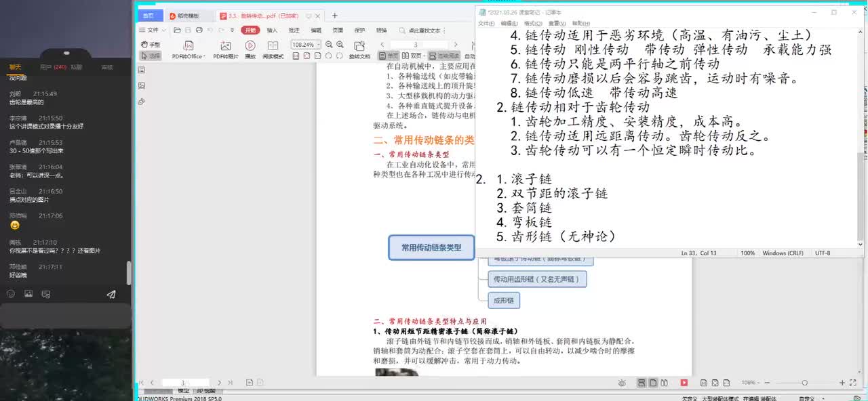Screen dimensions: 868x401
Task: Expand the PDF转Office dropdown arrow
Action: 205,56
